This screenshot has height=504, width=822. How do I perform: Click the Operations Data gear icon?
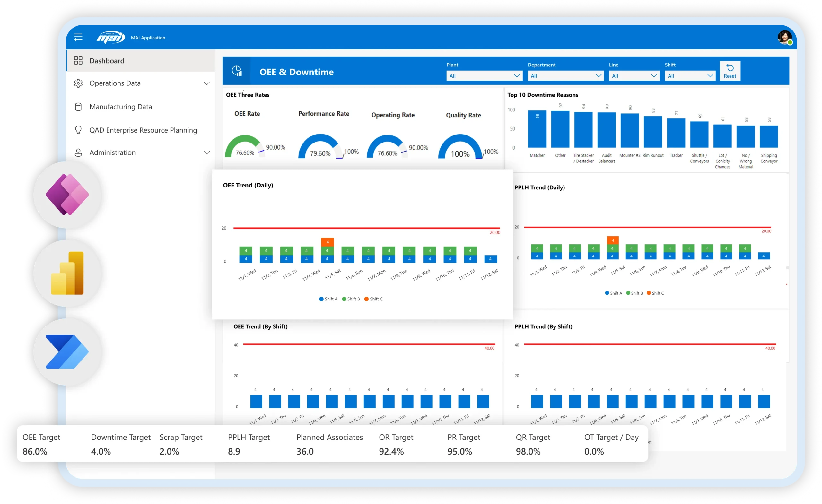(78, 83)
